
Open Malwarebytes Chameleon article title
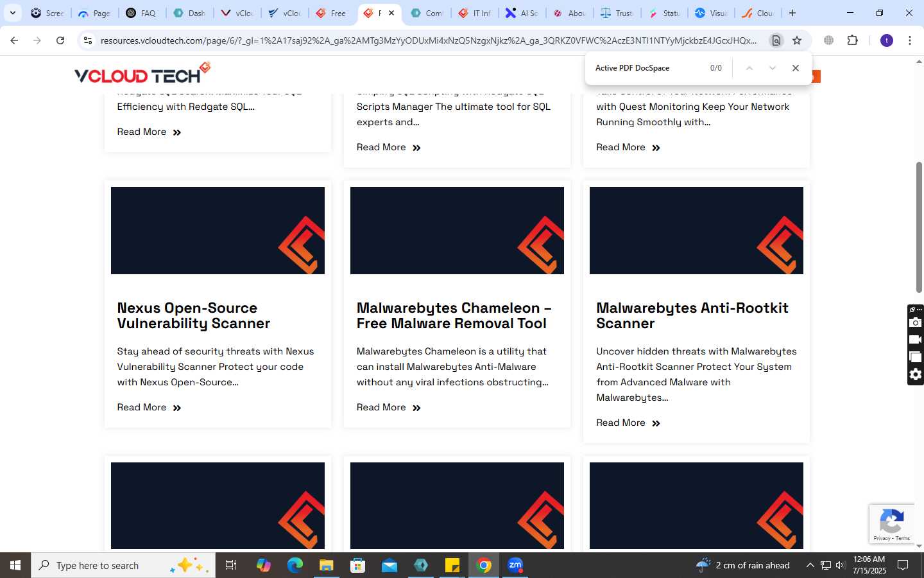click(454, 316)
